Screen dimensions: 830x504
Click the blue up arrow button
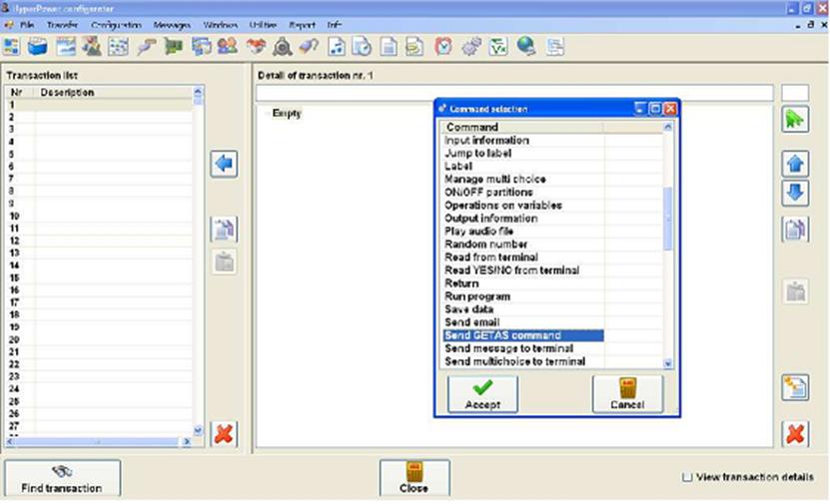point(795,165)
